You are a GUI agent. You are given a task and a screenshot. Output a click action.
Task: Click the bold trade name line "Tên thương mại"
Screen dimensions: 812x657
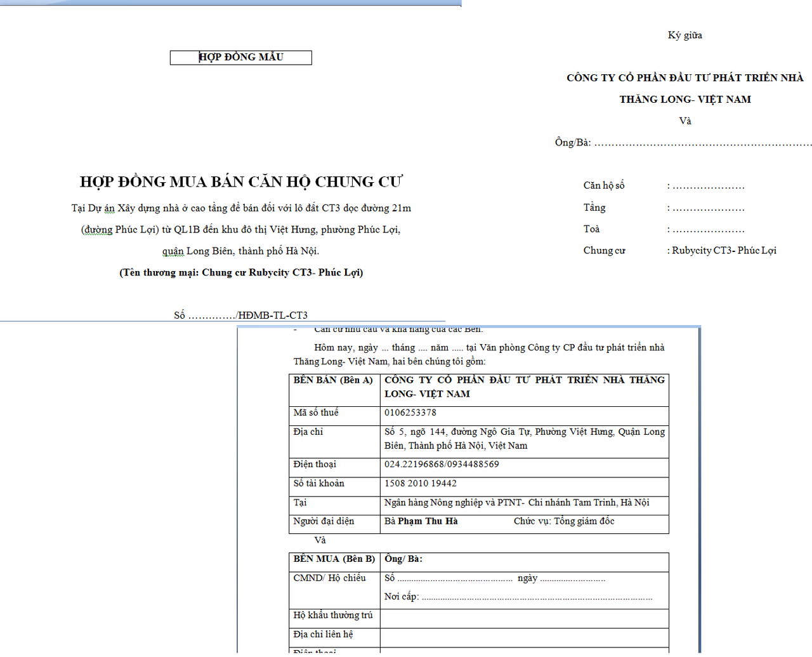(x=241, y=273)
